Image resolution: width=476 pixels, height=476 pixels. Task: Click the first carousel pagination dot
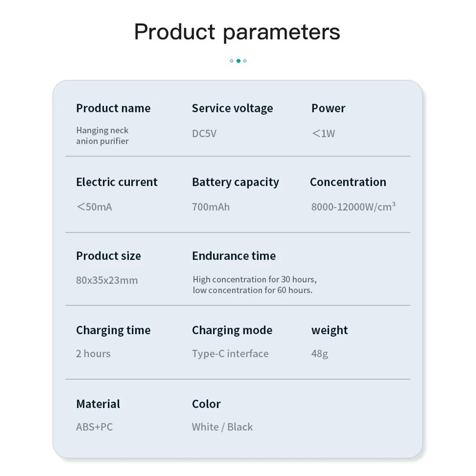(x=232, y=61)
